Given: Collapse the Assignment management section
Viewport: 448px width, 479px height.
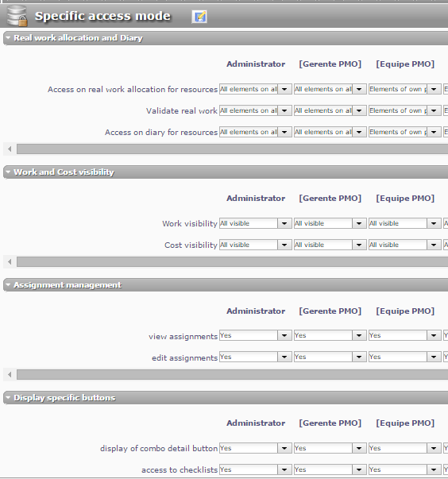Looking at the screenshot, I should [x=8, y=284].
